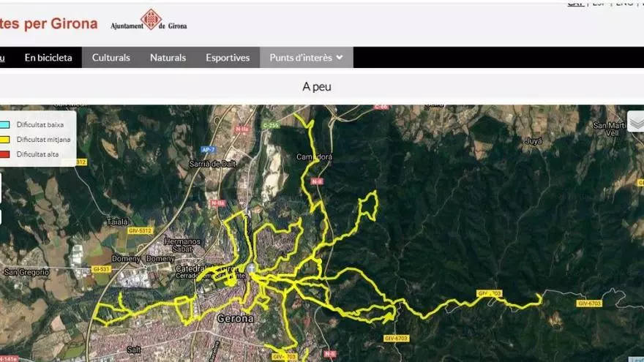Click the chevron next to Punts d'interès
The image size is (644, 362).
click(340, 58)
